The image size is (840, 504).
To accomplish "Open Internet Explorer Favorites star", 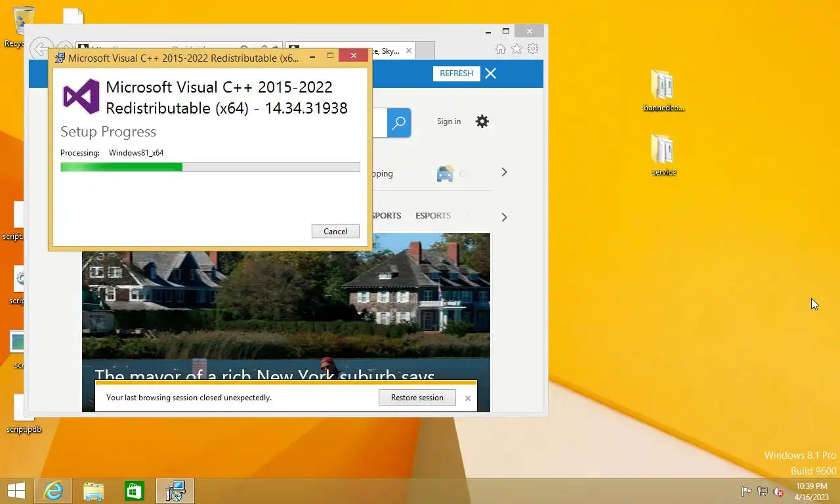I will [517, 49].
